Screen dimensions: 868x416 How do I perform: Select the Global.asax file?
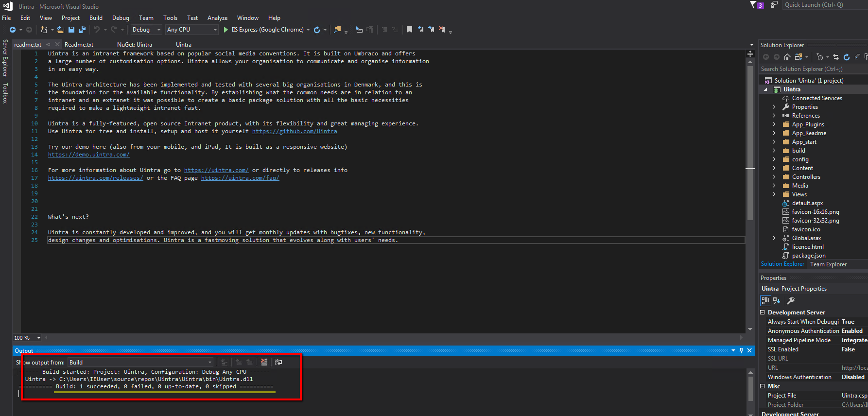pyautogui.click(x=806, y=238)
